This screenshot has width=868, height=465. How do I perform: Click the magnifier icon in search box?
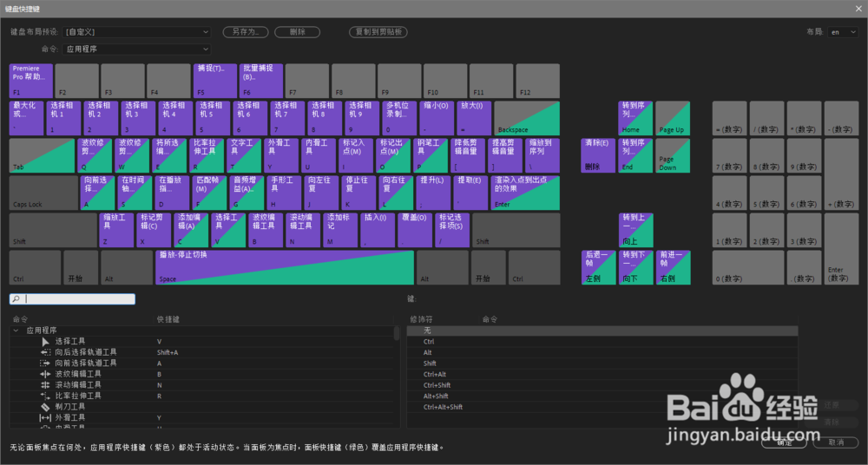coord(16,299)
